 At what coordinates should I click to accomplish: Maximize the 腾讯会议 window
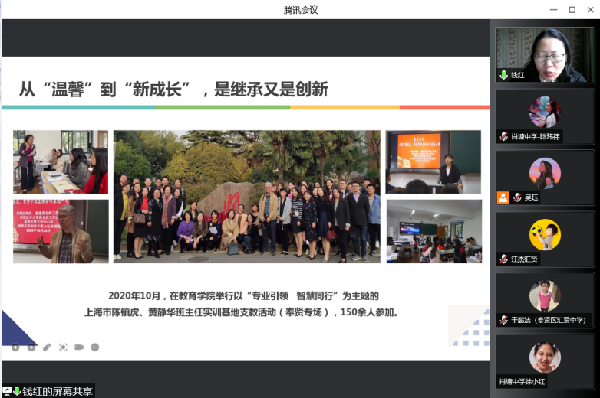click(572, 10)
